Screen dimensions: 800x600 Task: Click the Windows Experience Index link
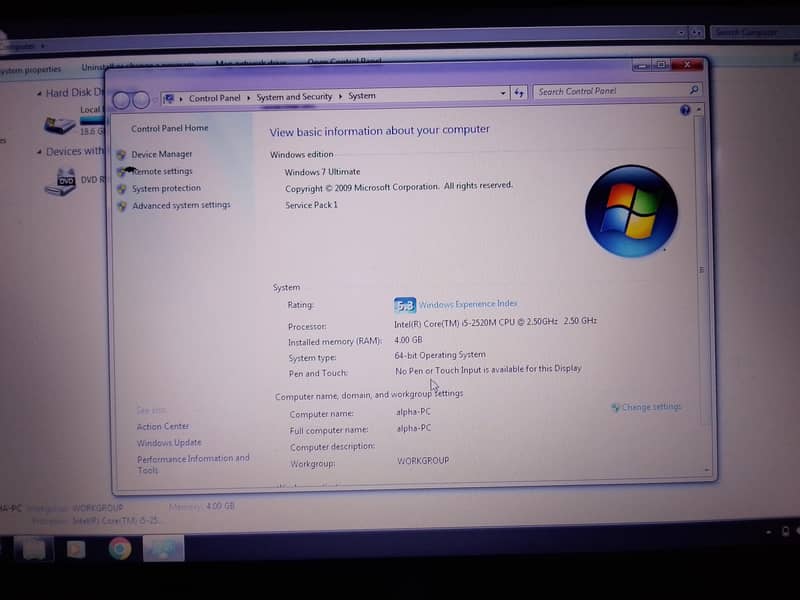pos(468,304)
